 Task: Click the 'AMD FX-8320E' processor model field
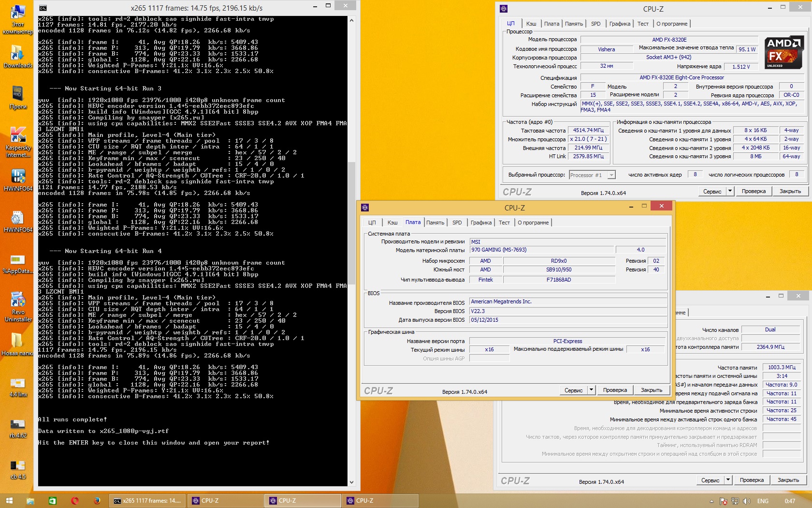[669, 40]
